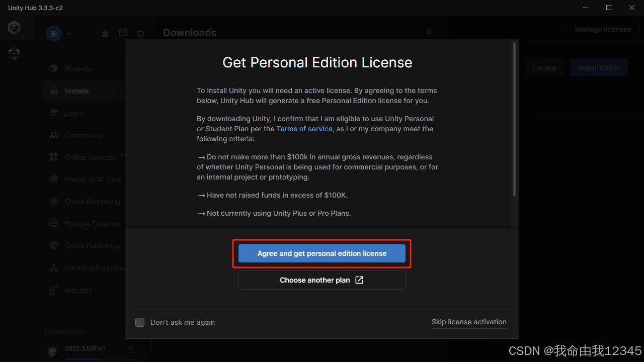Open the notifications bell icon

(x=105, y=34)
